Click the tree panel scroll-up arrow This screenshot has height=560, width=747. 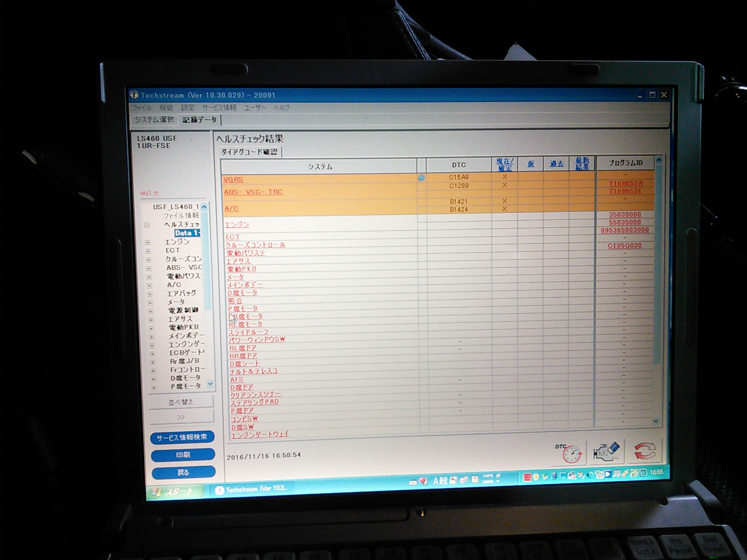point(204,206)
